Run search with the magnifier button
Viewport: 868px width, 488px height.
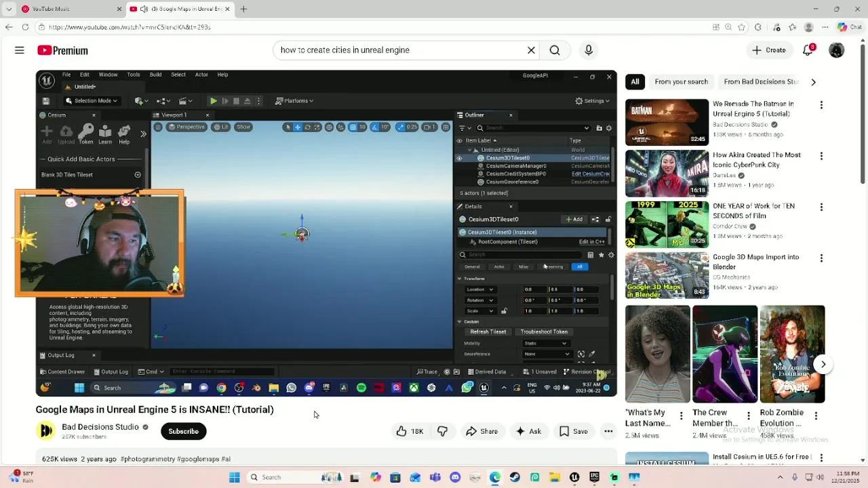(x=555, y=50)
